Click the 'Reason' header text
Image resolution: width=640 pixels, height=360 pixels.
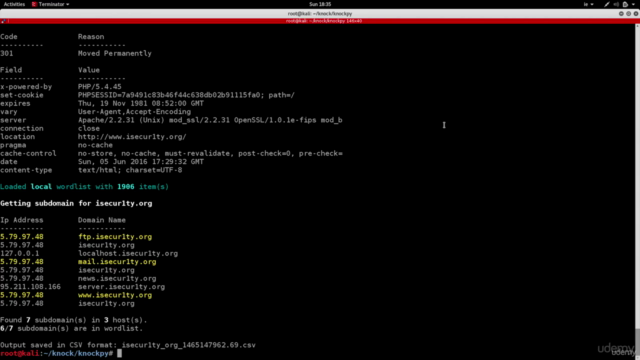click(91, 37)
